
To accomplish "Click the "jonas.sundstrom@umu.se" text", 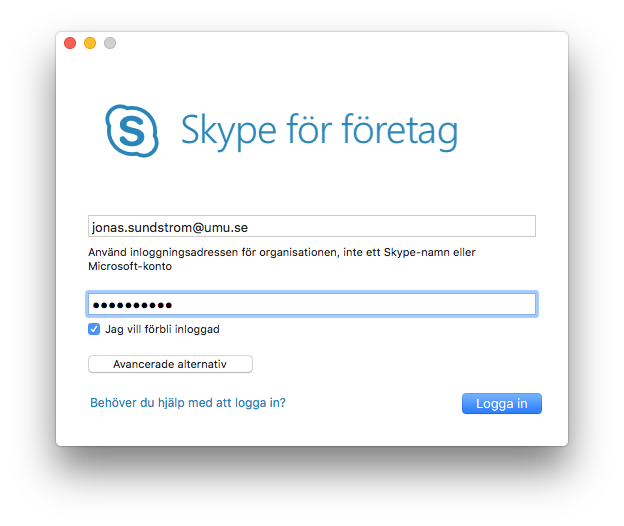I will coord(170,228).
